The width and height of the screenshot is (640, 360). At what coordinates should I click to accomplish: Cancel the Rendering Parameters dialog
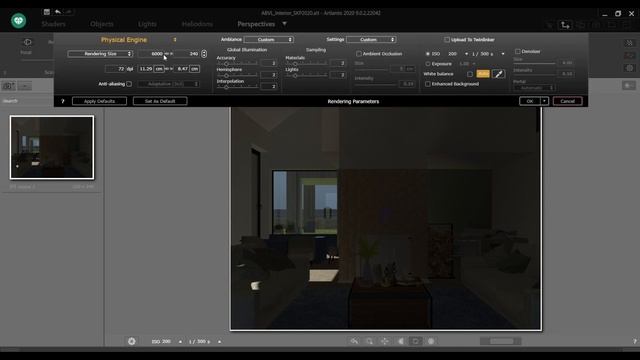pos(567,101)
